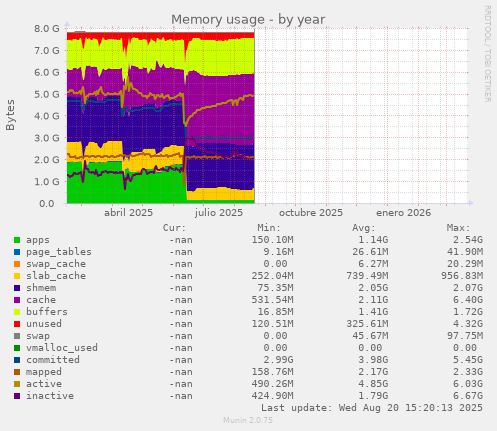
Task: Click slab_cache avg value '739.49M'
Action: point(367,276)
